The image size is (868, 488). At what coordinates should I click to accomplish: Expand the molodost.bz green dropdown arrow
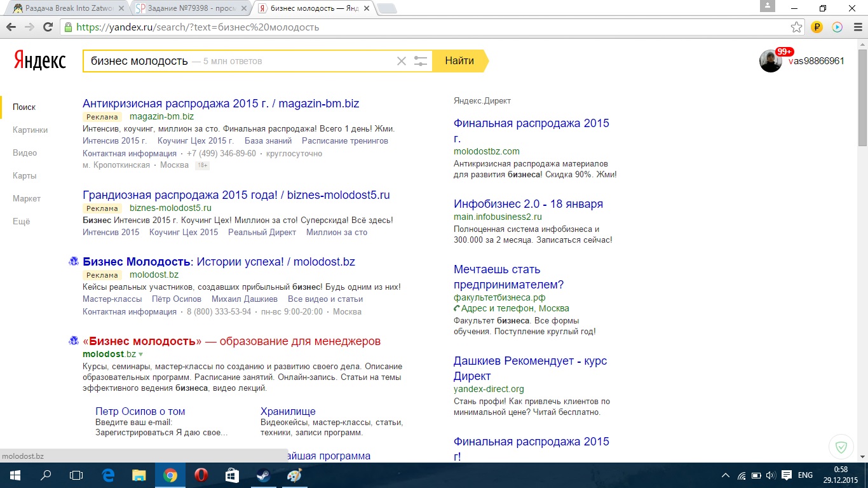point(141,354)
